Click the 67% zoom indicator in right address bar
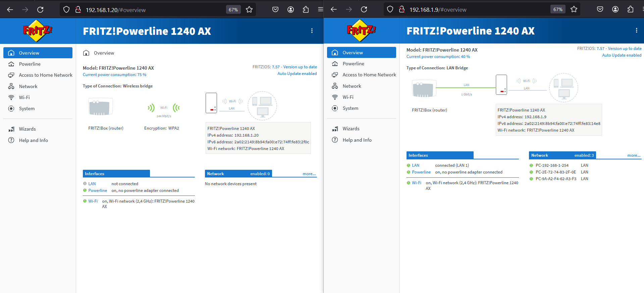The width and height of the screenshot is (644, 293). [x=558, y=9]
